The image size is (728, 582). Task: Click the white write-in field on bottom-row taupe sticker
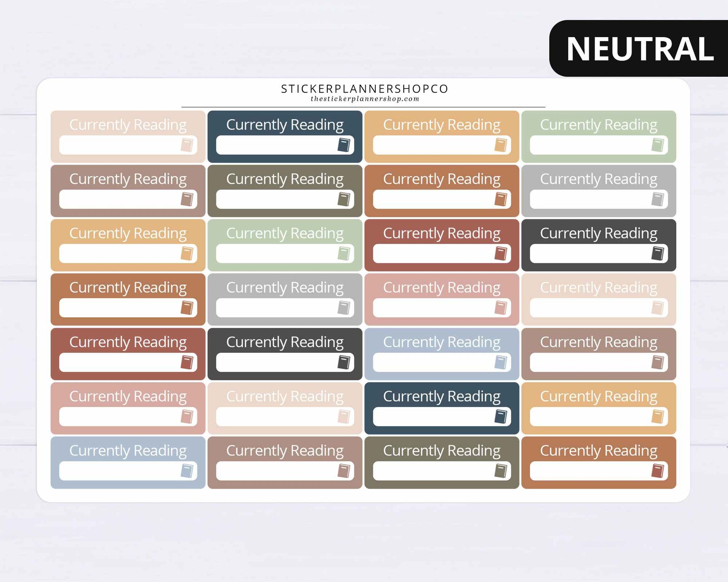[x=285, y=471]
